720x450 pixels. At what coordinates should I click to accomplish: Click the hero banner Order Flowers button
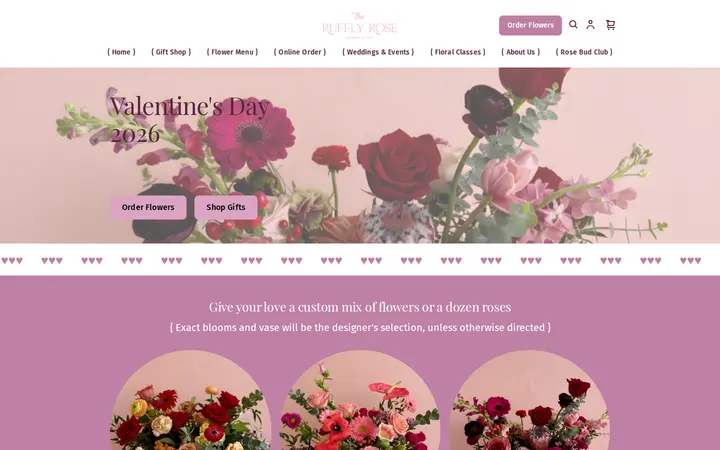click(148, 208)
